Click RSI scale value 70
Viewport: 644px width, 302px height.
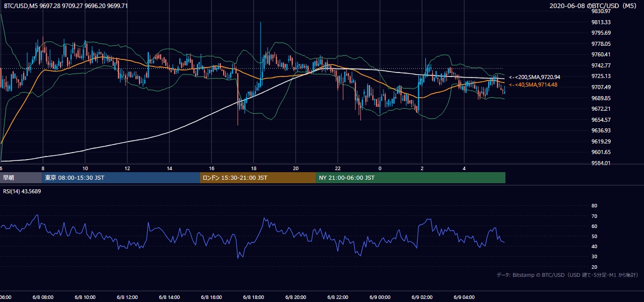coord(594,216)
